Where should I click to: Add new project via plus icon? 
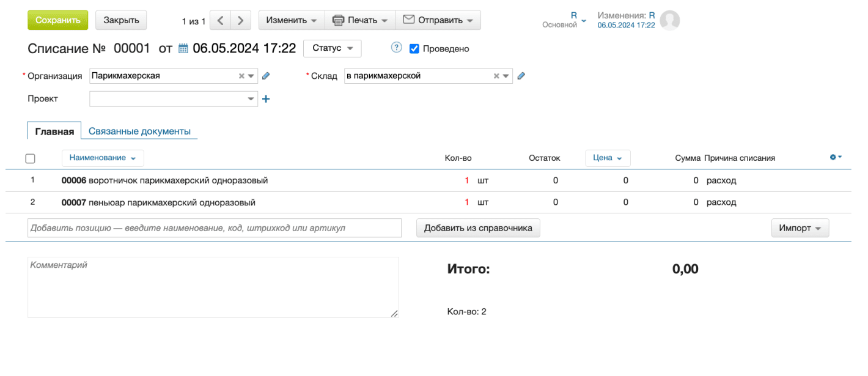coord(266,98)
